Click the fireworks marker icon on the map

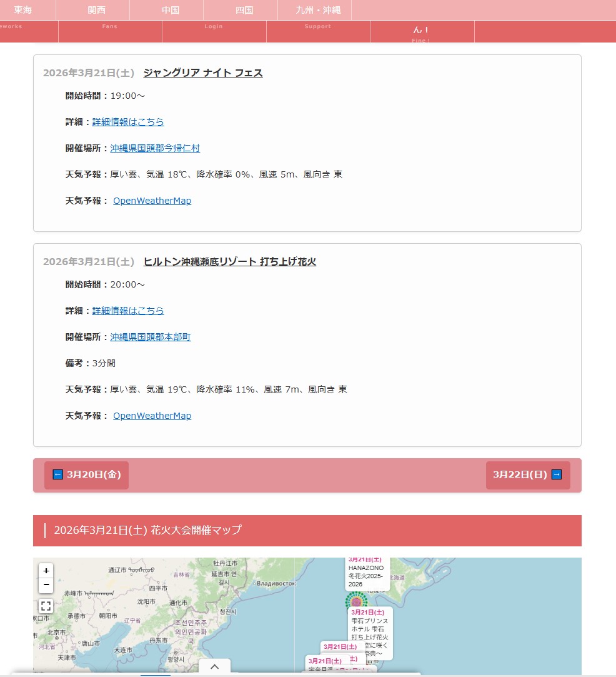(356, 601)
